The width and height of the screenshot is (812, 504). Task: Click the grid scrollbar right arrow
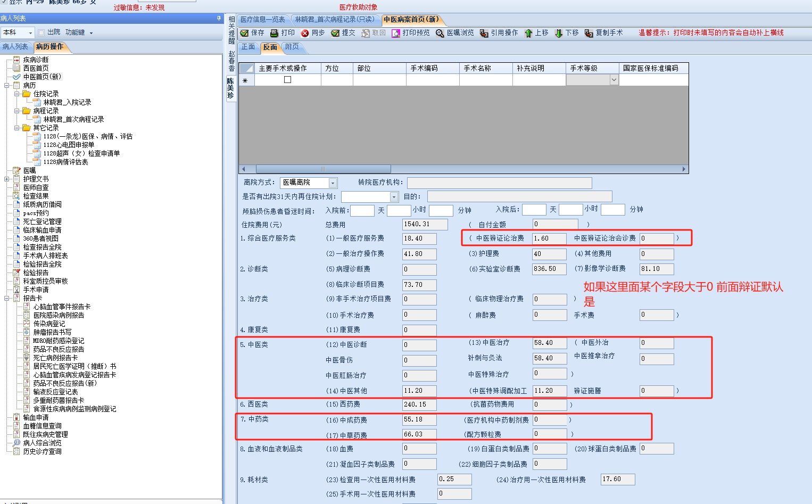(684, 169)
